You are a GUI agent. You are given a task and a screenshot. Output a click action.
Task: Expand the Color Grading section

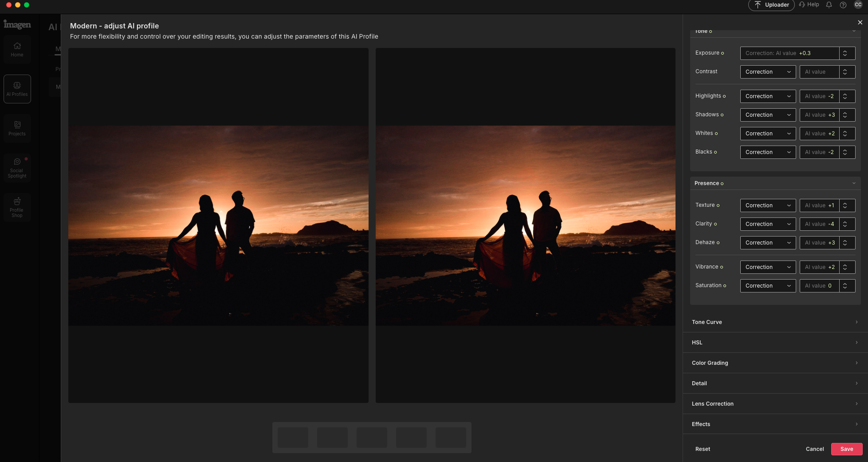(775, 363)
